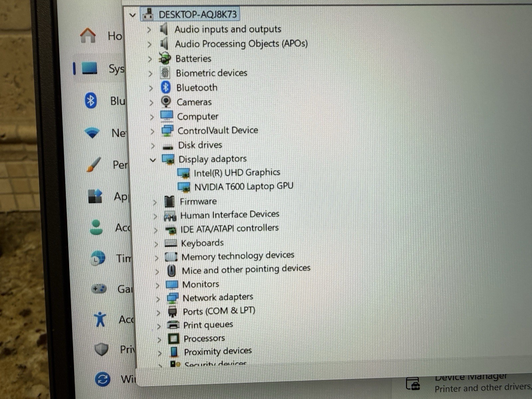This screenshot has height=399, width=532.
Task: Open Bluetooth & devices in Settings sidebar
Action: (x=105, y=100)
